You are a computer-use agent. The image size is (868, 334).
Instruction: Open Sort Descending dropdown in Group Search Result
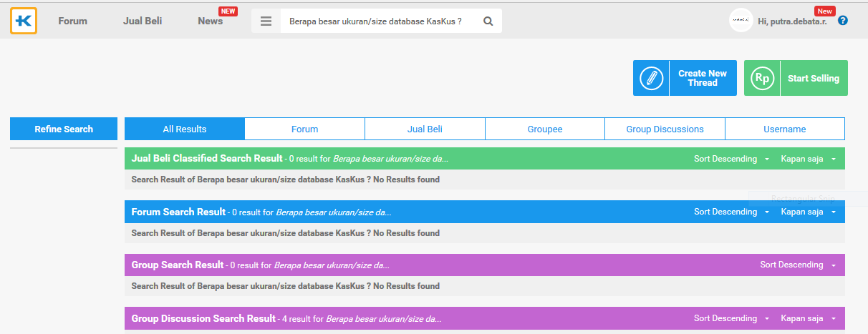(x=798, y=265)
